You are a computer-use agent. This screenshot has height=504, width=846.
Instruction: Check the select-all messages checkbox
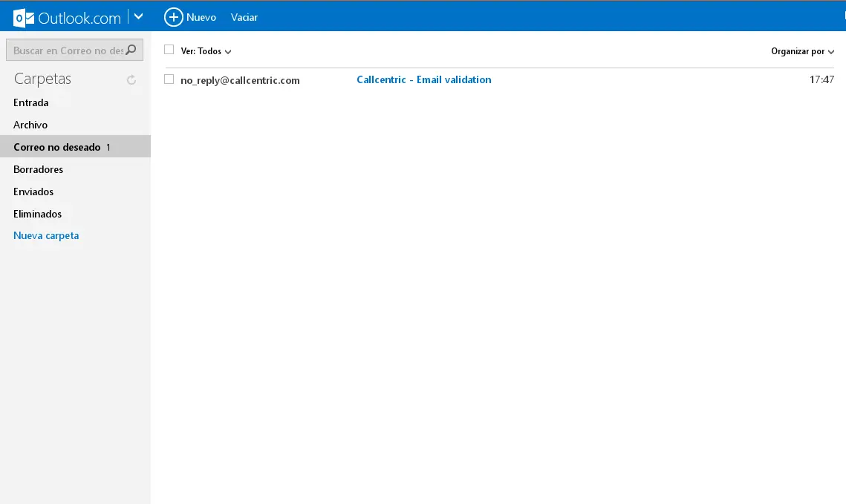point(169,49)
